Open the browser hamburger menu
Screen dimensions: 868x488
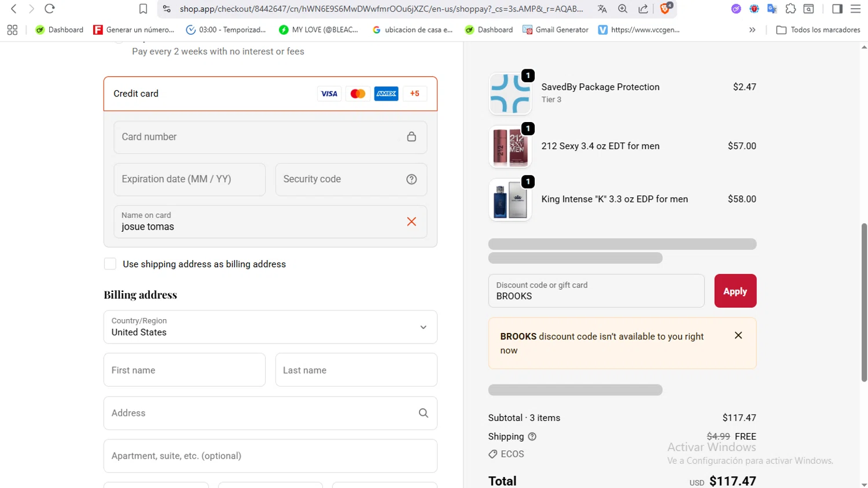click(x=856, y=9)
